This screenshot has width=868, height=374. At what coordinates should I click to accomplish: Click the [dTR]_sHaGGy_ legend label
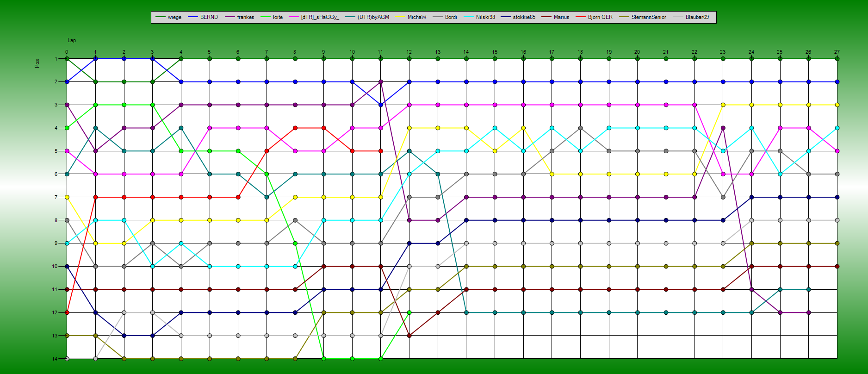[320, 17]
